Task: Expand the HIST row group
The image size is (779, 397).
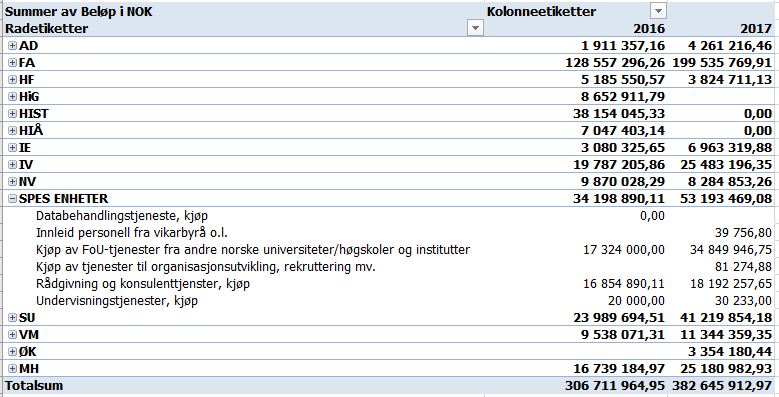Action: [13, 114]
